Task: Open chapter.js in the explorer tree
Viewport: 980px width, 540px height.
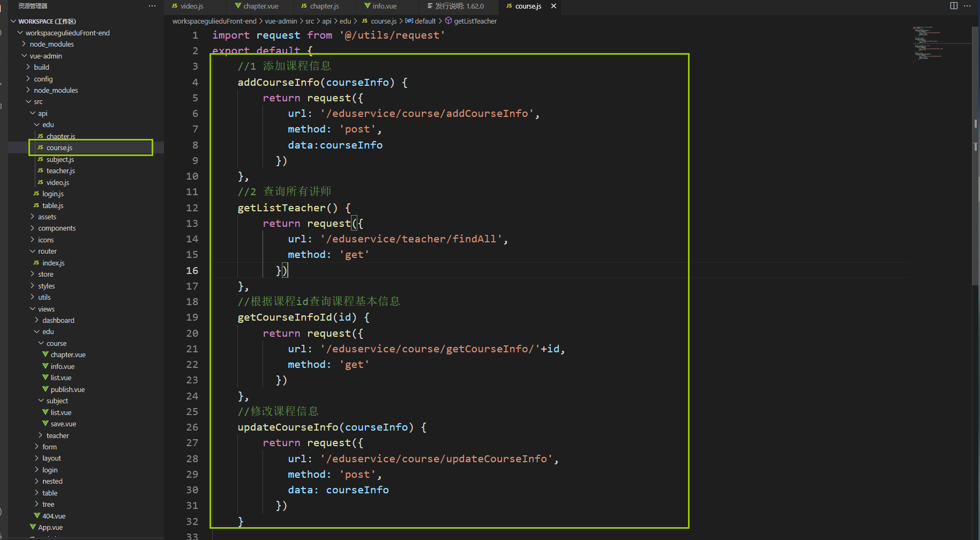Action: 61,136
